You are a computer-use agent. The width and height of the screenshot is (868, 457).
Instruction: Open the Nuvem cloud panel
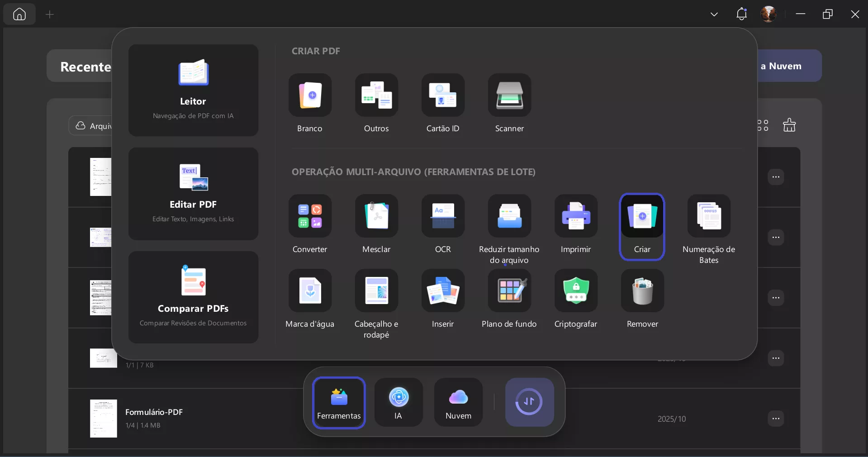(457, 402)
